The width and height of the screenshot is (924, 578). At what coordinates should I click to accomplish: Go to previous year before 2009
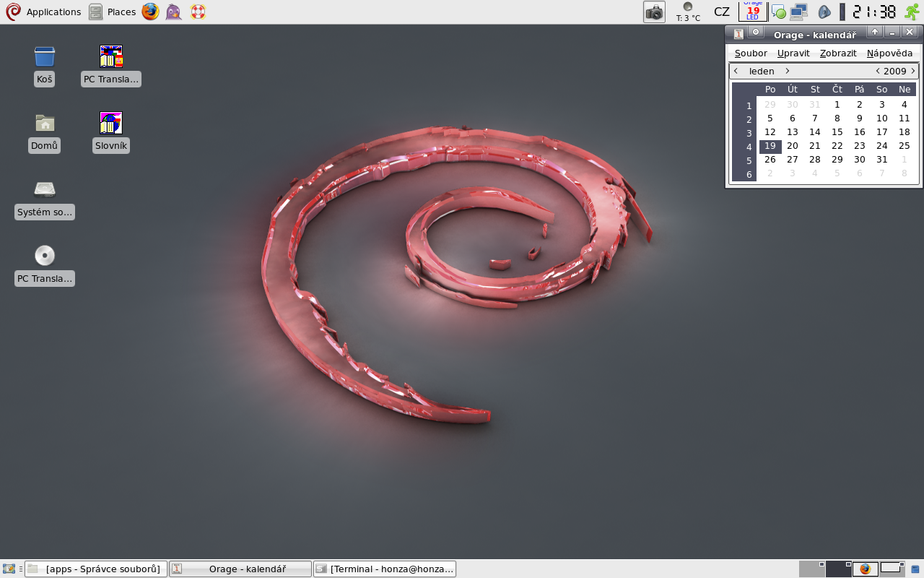[877, 71]
